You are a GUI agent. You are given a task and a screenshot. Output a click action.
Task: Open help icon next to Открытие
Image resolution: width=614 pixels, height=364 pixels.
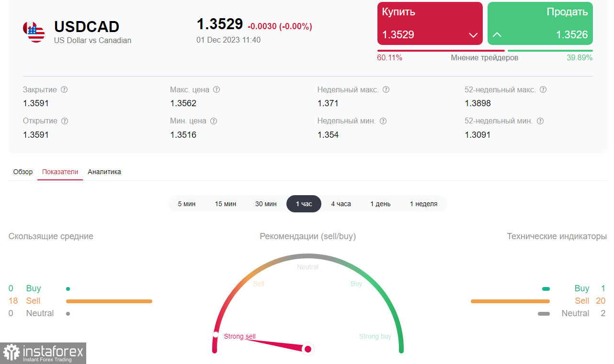click(x=65, y=121)
